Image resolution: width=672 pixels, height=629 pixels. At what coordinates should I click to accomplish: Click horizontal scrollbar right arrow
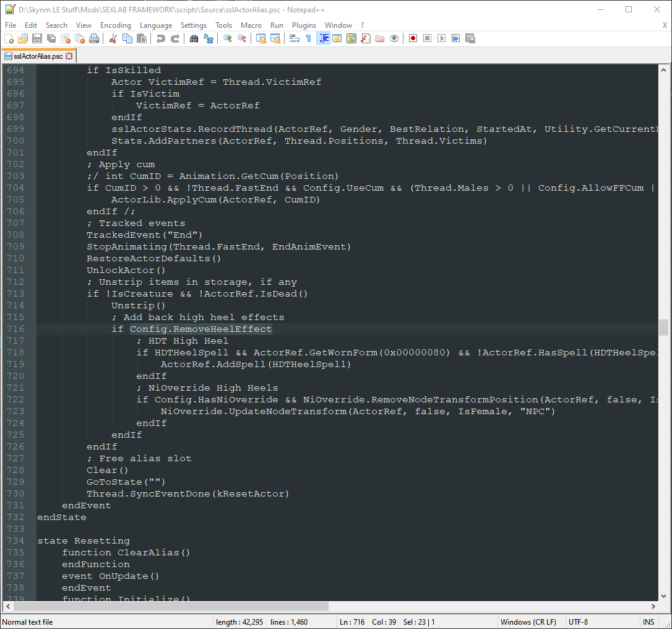coord(653,606)
